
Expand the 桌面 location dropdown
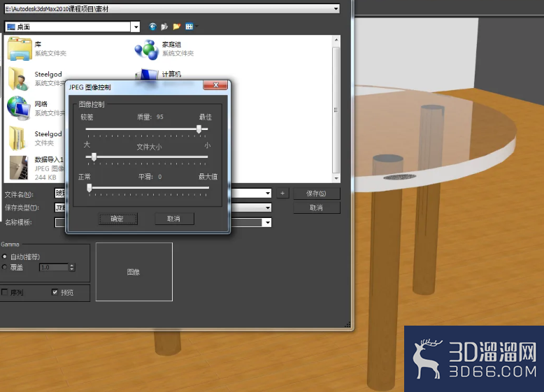click(136, 27)
